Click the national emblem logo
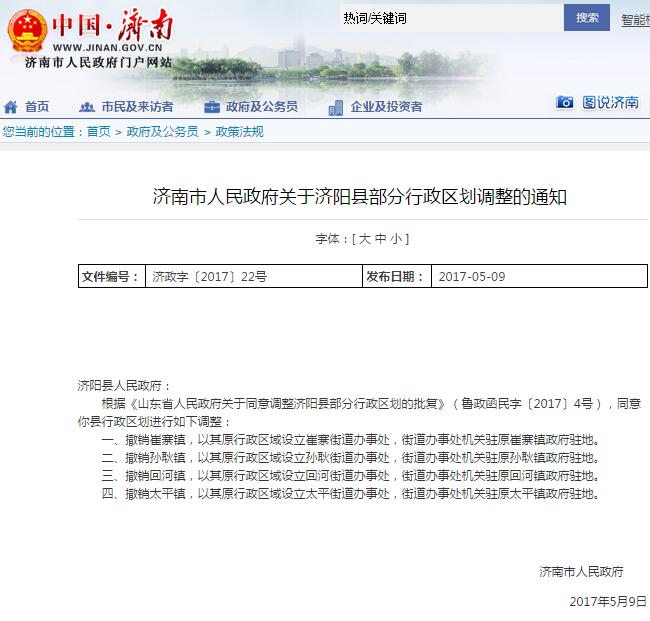The width and height of the screenshot is (650, 621). 26,30
